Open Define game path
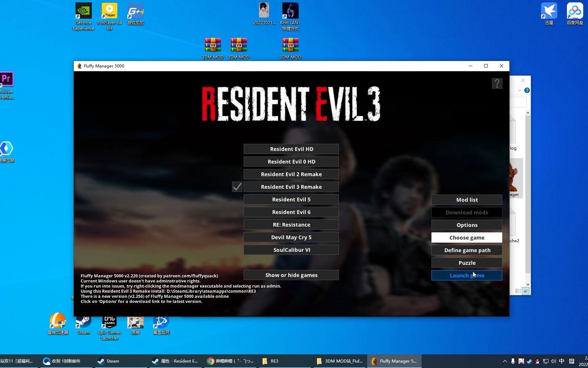Viewport: 588px width, 368px height. coord(467,250)
